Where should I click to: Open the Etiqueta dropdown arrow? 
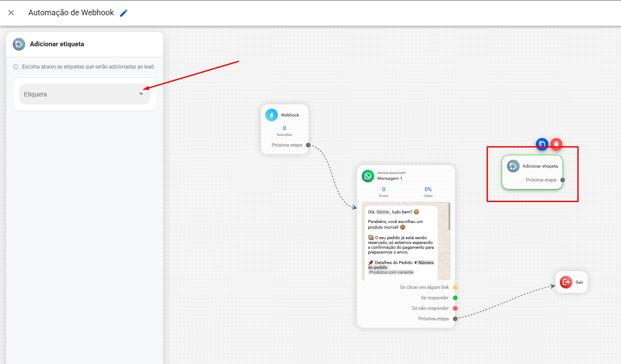pyautogui.click(x=141, y=94)
